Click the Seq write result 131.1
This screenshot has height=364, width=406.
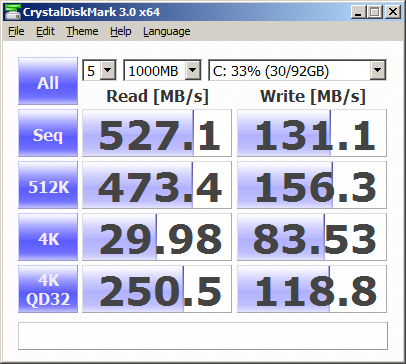click(312, 133)
